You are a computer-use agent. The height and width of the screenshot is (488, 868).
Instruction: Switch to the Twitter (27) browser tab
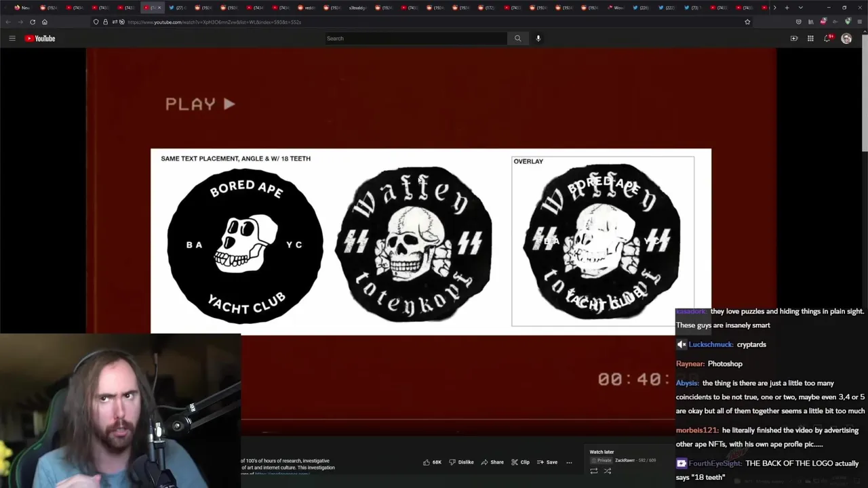(x=177, y=7)
